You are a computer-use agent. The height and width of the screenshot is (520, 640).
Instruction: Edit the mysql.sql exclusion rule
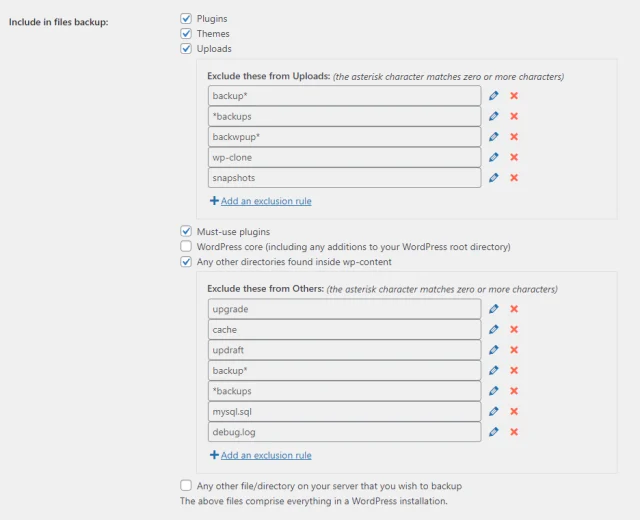[x=494, y=411]
